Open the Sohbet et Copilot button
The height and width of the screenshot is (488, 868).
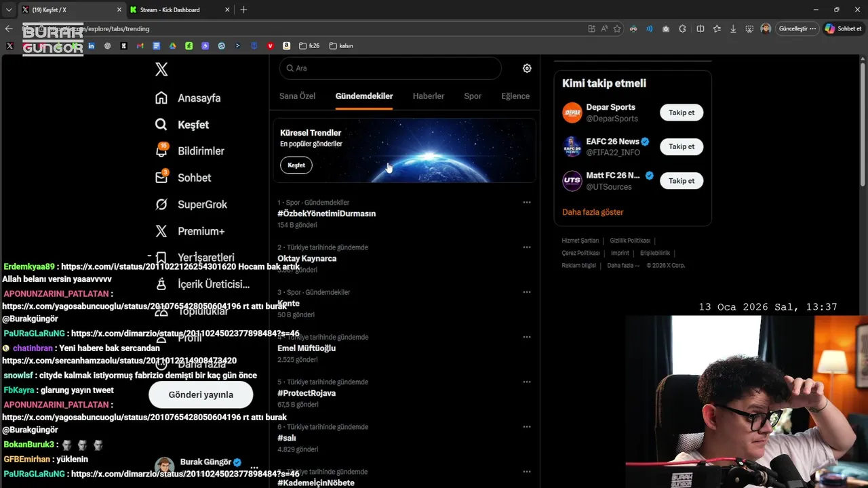844,28
